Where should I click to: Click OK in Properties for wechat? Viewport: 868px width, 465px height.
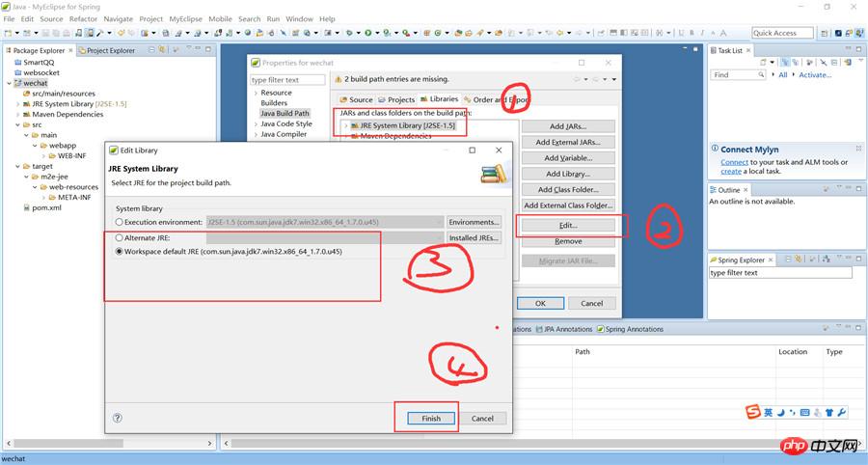540,303
